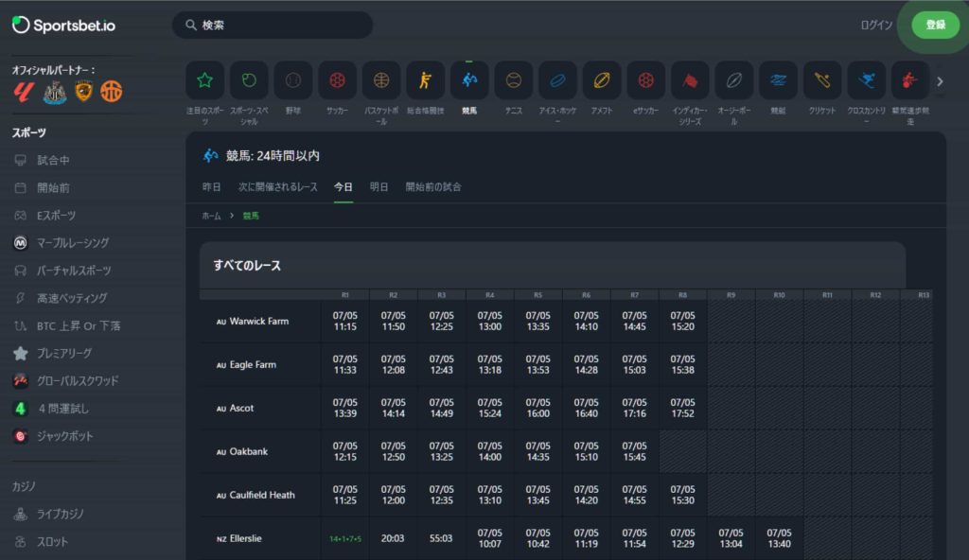Open スロット in sidebar
The image size is (969, 560).
point(52,541)
